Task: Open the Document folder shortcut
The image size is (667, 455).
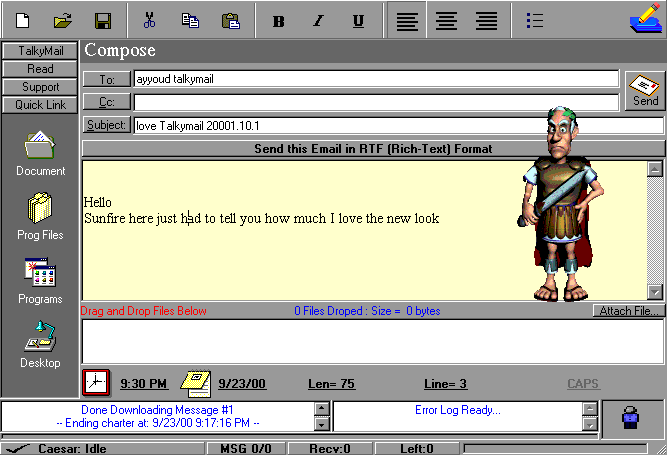Action: 40,154
